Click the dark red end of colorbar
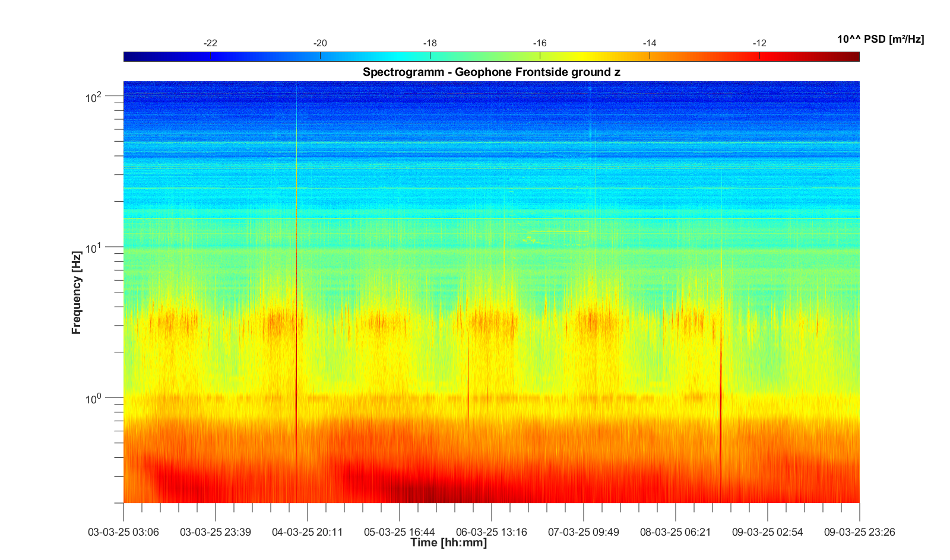950x560 pixels. pos(854,56)
